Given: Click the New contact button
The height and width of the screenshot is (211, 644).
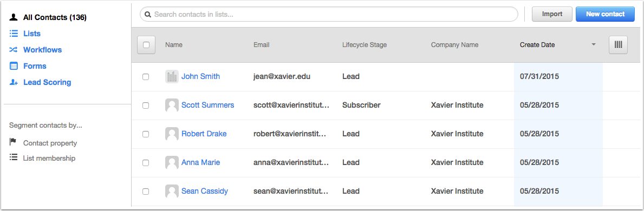Looking at the screenshot, I should [606, 14].
